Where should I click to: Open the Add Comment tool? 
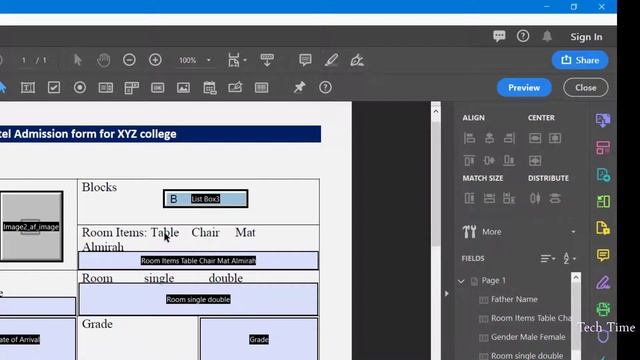click(305, 60)
